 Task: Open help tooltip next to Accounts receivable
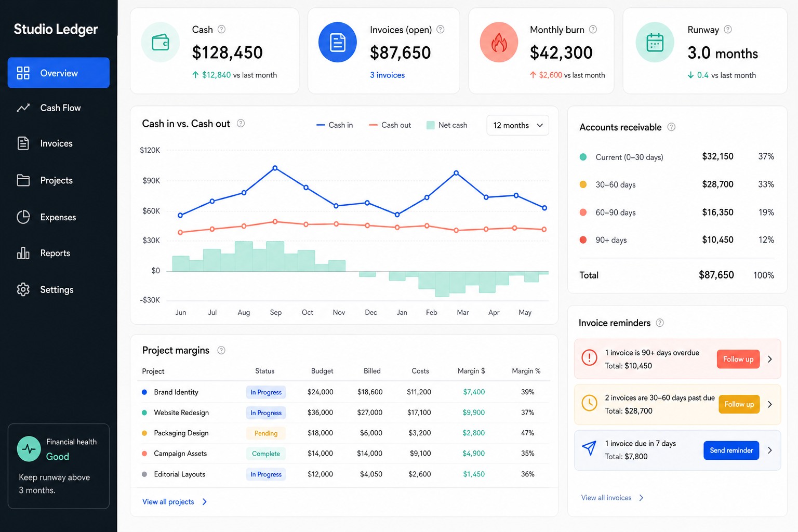(671, 127)
